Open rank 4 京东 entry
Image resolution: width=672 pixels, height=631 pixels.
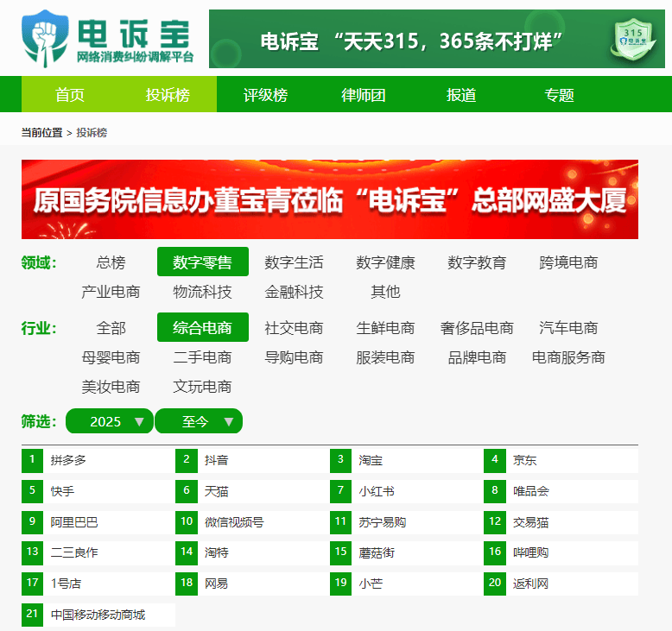coord(561,460)
